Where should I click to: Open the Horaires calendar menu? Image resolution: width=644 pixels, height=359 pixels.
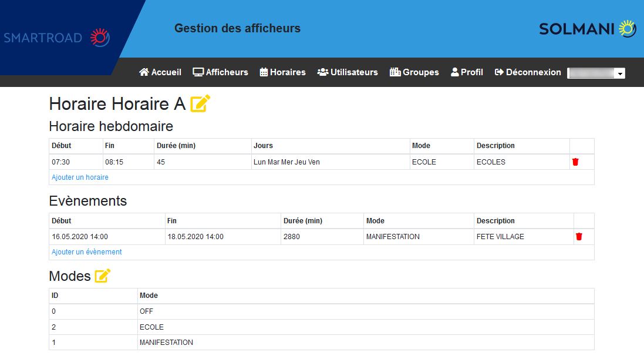click(x=282, y=72)
